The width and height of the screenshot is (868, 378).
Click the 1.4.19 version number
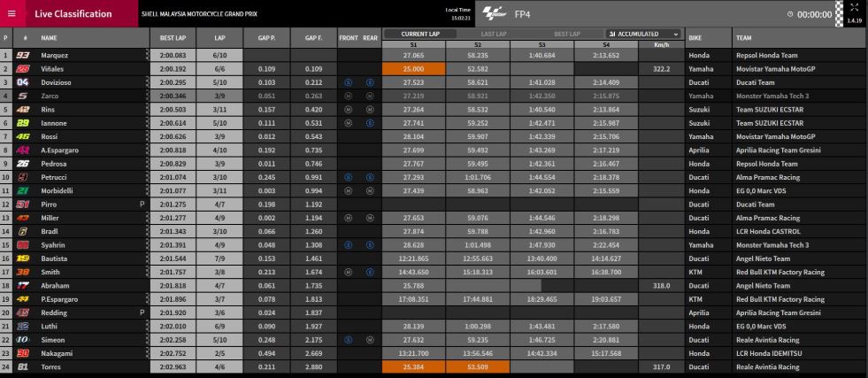pos(854,20)
